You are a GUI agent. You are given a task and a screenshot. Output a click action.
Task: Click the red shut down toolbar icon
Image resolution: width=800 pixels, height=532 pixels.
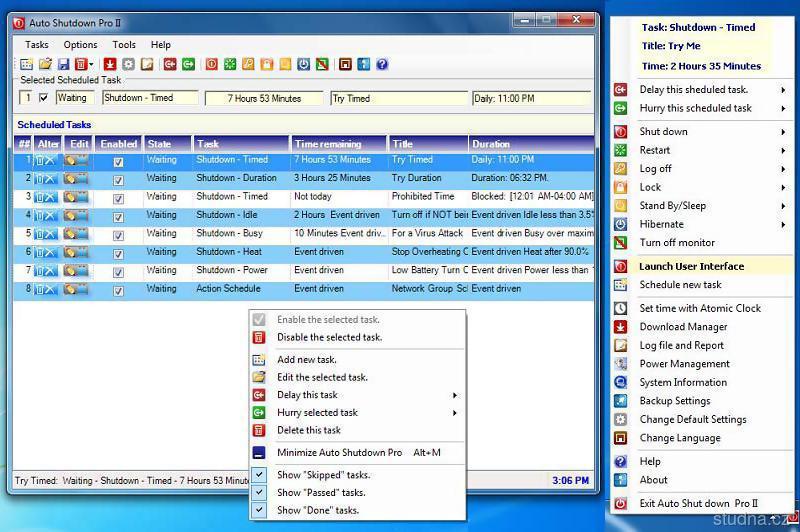click(x=211, y=64)
